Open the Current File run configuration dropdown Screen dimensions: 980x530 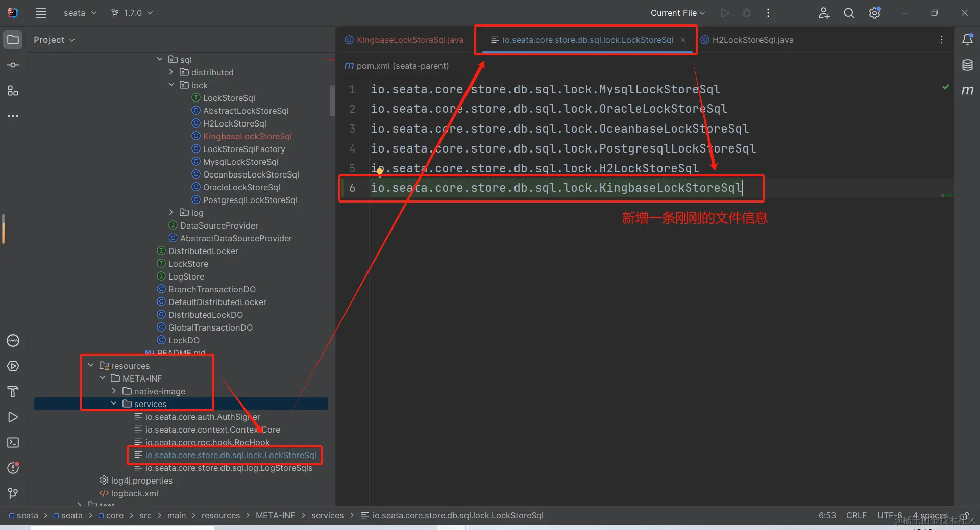click(678, 13)
